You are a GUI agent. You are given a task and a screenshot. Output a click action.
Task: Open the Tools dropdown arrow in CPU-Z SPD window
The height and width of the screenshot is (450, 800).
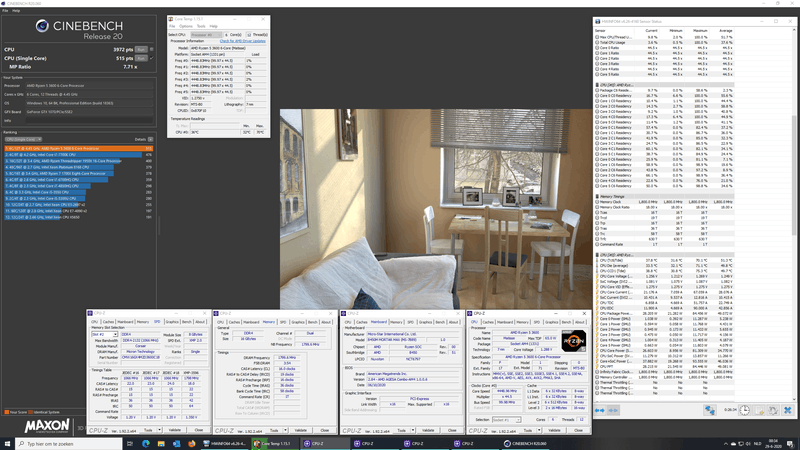point(159,430)
